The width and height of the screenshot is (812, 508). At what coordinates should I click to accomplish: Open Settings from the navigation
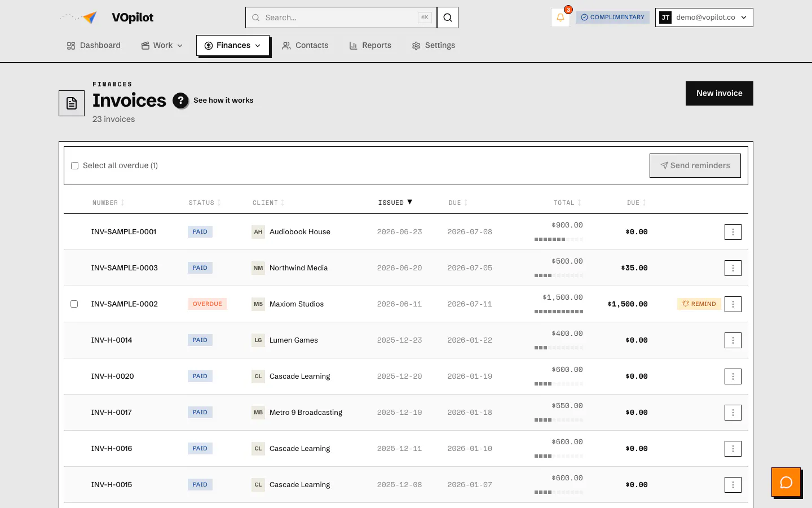(434, 46)
